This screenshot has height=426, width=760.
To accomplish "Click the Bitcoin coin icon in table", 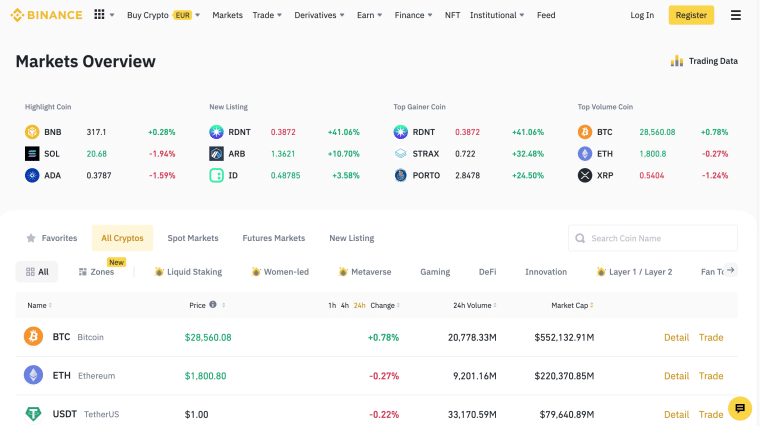I will [33, 336].
